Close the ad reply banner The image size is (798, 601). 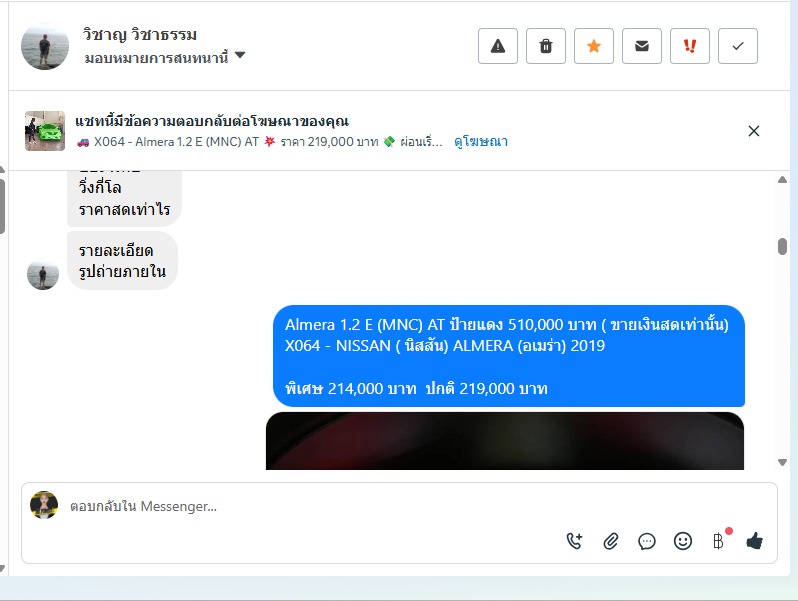pyautogui.click(x=754, y=131)
